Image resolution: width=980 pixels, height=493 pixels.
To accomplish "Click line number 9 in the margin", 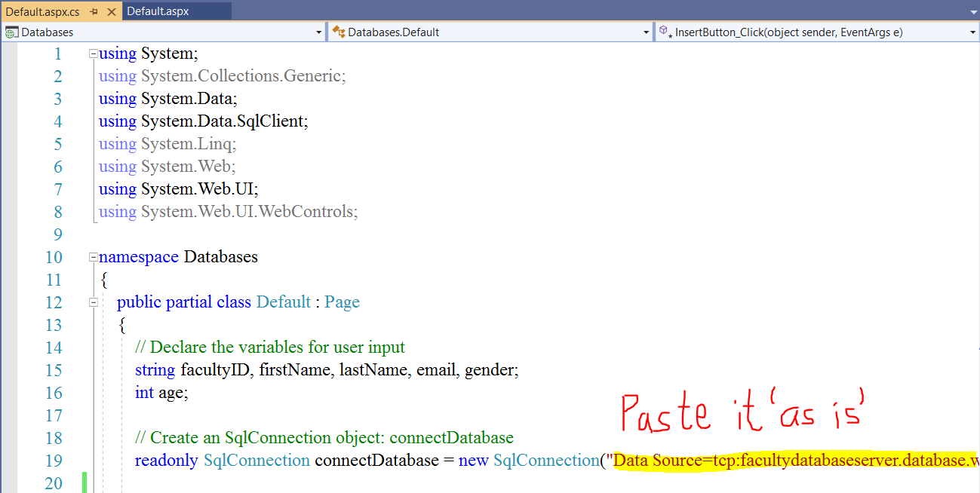I will (x=58, y=234).
